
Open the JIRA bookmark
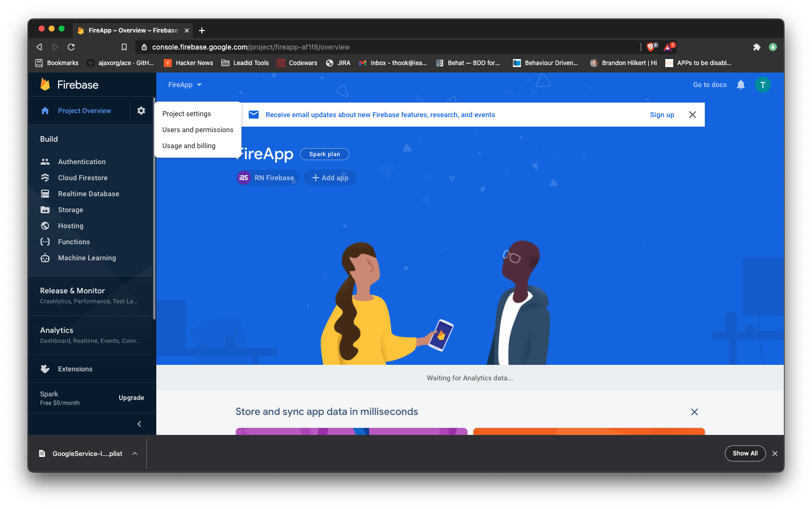coord(338,63)
